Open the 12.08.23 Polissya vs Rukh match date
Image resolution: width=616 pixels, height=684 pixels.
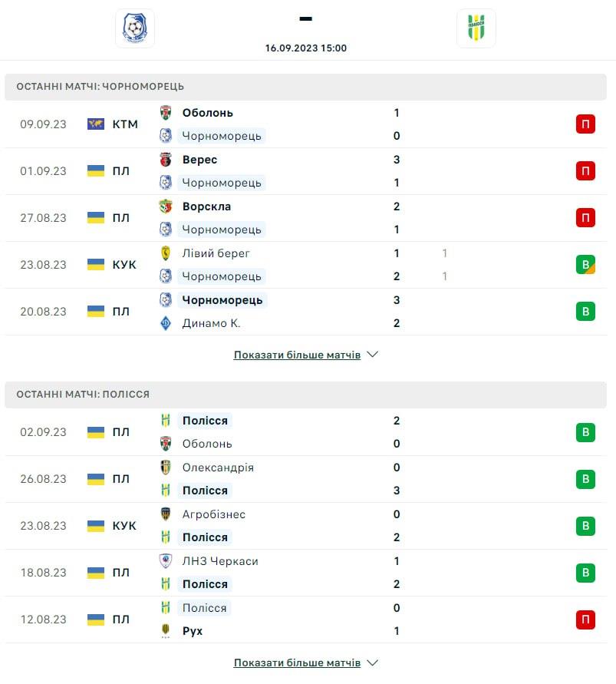43,620
